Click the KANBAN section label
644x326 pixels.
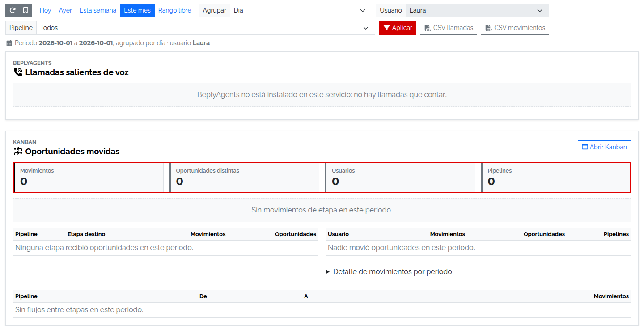coord(25,142)
